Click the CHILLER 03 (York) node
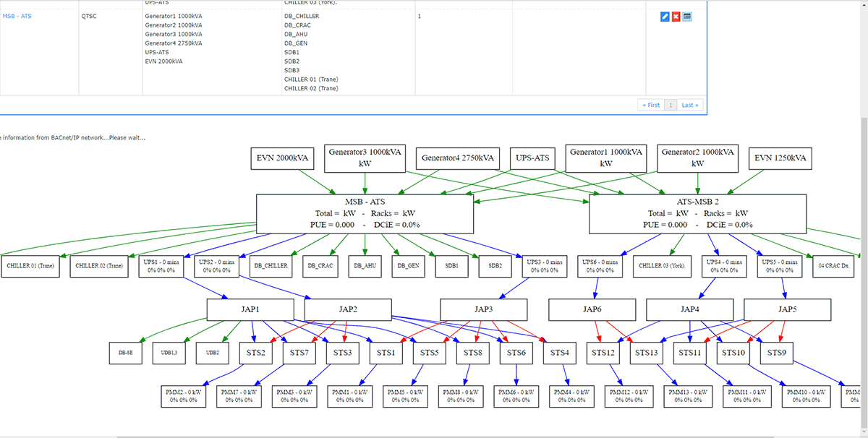 pos(661,266)
